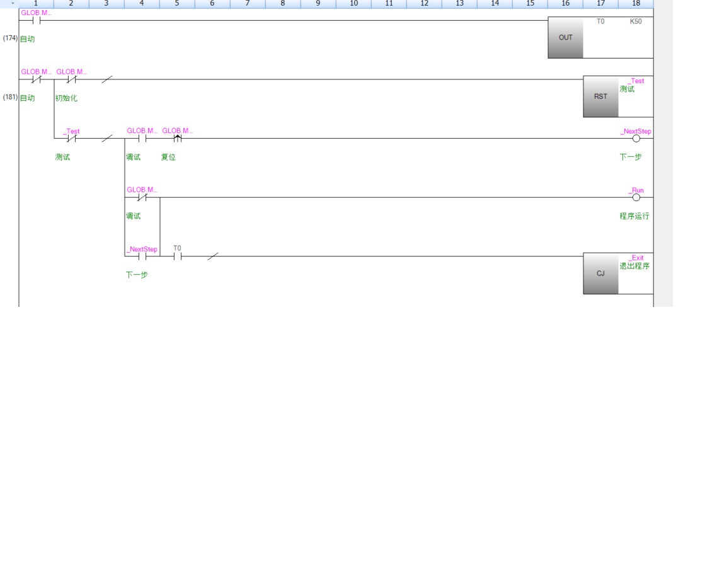Select the OUT instruction block

click(x=565, y=38)
